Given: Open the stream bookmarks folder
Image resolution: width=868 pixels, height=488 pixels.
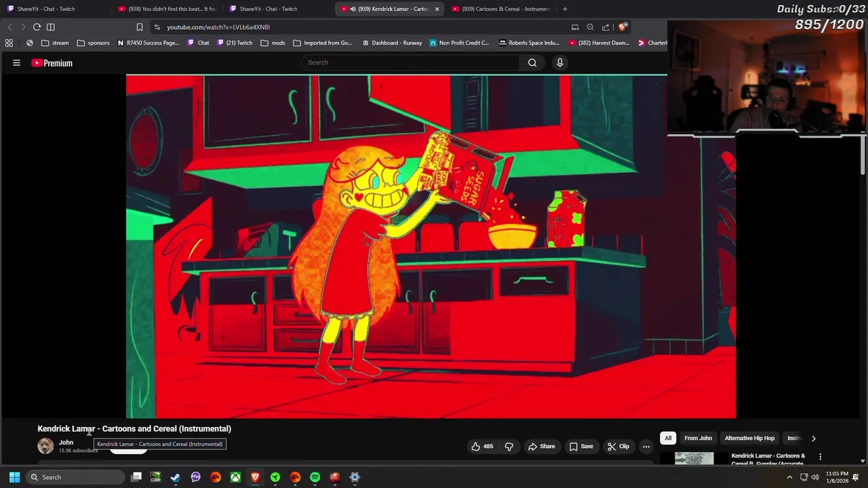Looking at the screenshot, I should click(55, 43).
